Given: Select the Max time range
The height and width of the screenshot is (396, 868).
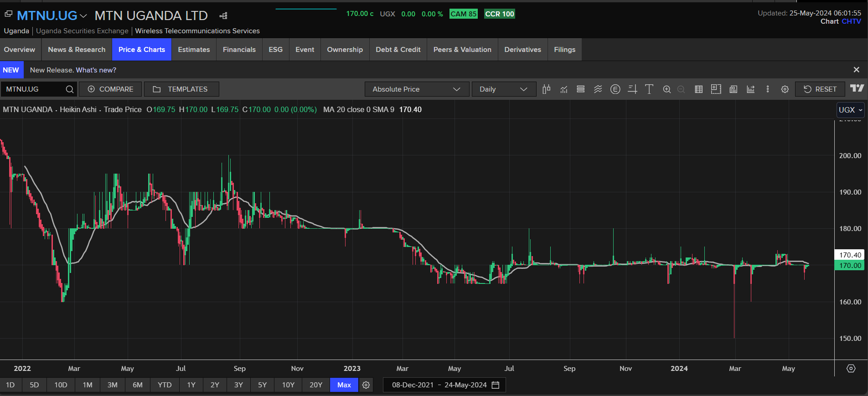Looking at the screenshot, I should (x=344, y=385).
